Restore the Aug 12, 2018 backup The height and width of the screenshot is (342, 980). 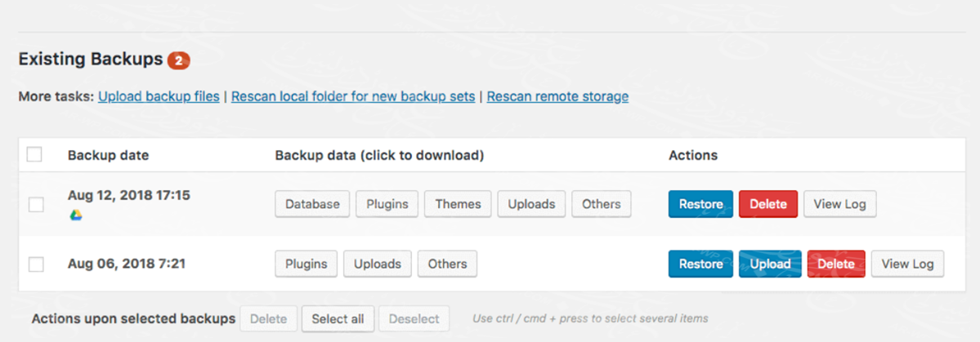tap(700, 204)
